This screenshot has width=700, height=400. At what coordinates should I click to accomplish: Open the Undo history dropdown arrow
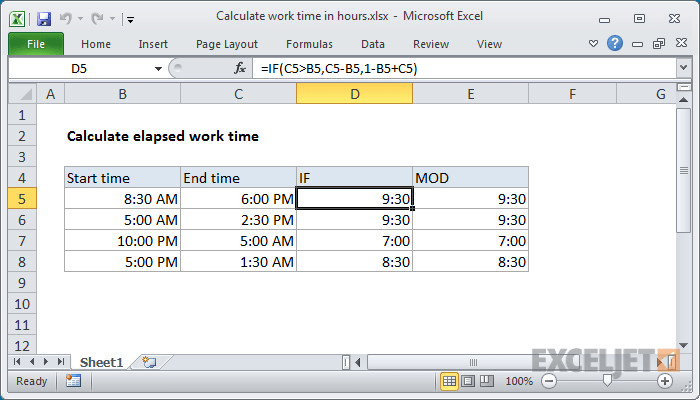tap(80, 19)
